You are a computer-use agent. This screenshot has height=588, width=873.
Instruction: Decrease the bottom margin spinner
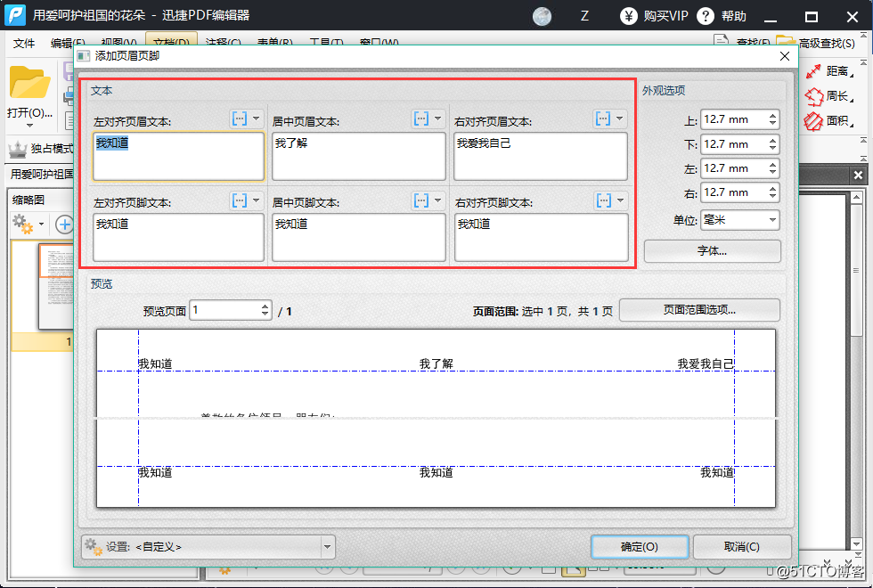pos(773,148)
